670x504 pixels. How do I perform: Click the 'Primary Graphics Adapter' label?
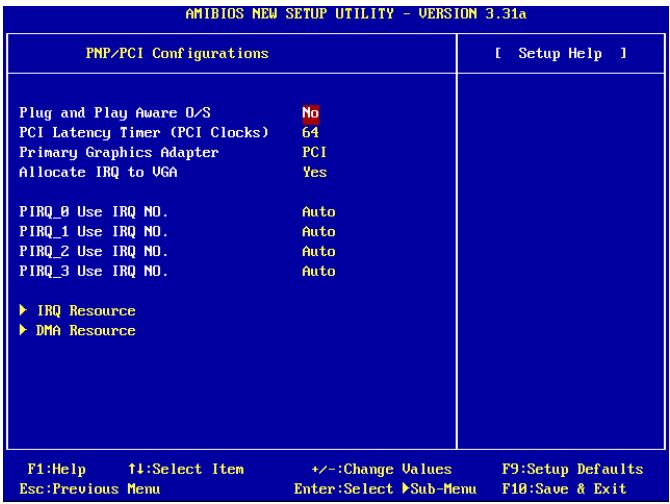coord(119,152)
